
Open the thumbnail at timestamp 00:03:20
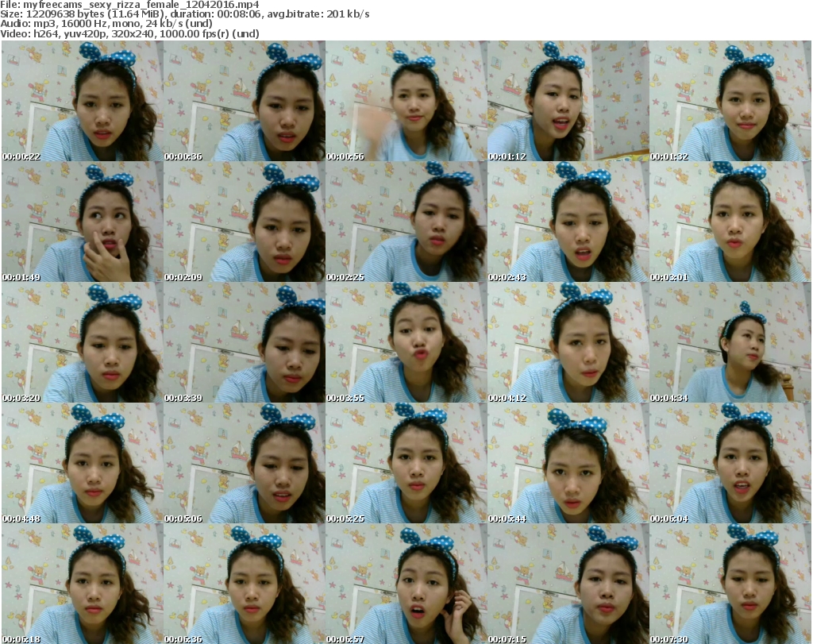coord(82,342)
